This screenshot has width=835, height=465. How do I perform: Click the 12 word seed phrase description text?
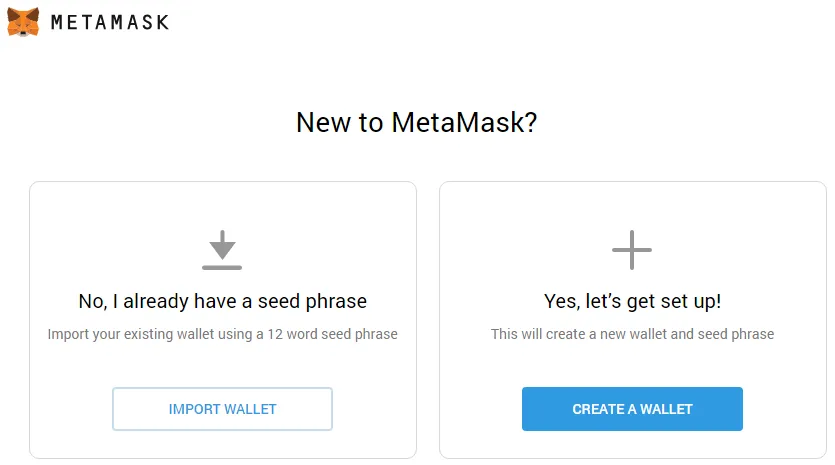tap(223, 334)
